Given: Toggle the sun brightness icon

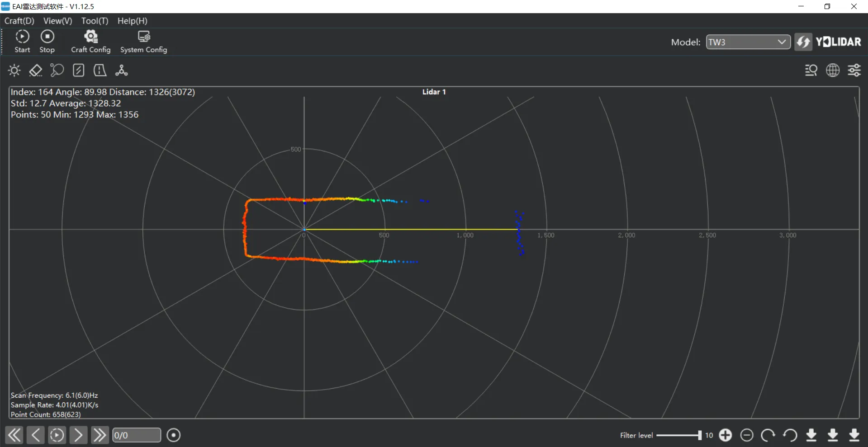Looking at the screenshot, I should [x=14, y=70].
